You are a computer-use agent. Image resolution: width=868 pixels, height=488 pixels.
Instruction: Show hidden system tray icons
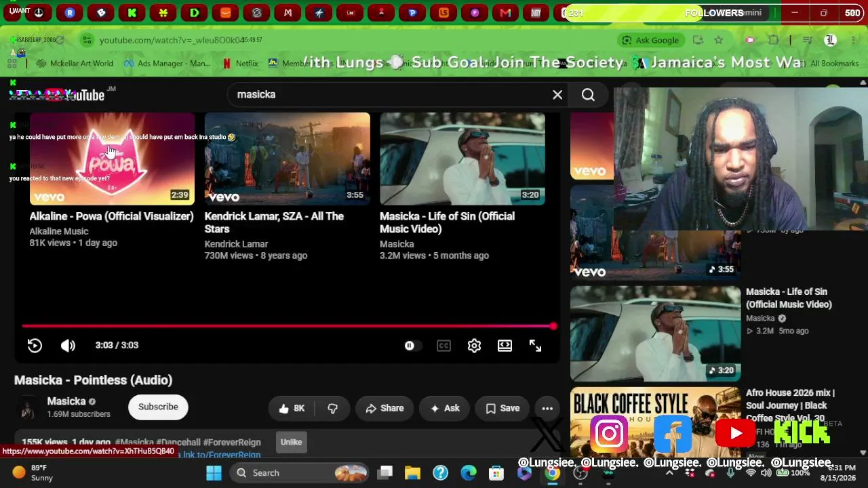tap(669, 472)
